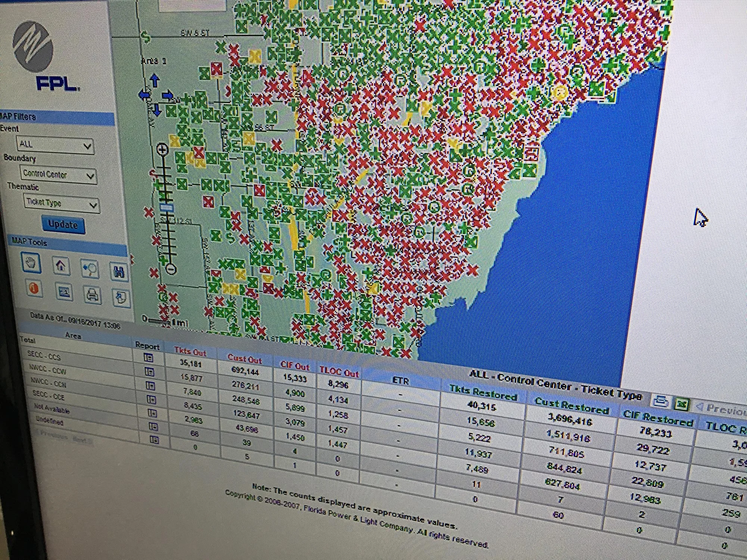The width and height of the screenshot is (747, 560).
Task: Click the 3,696,416 Cust Restored value
Action: (x=570, y=420)
